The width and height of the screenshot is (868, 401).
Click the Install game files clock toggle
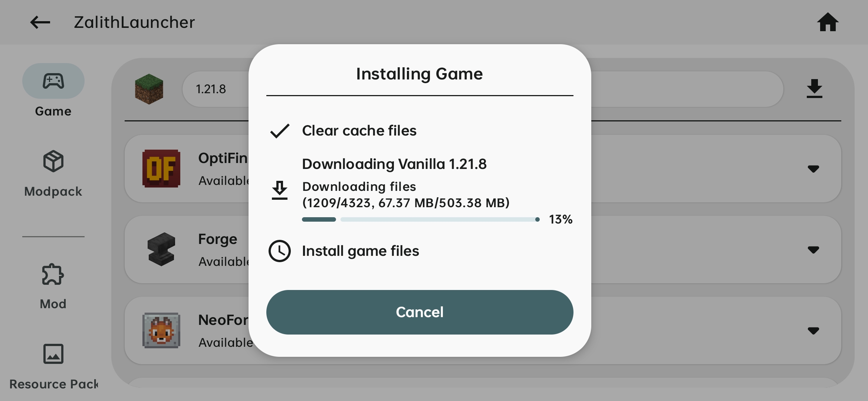tap(280, 251)
